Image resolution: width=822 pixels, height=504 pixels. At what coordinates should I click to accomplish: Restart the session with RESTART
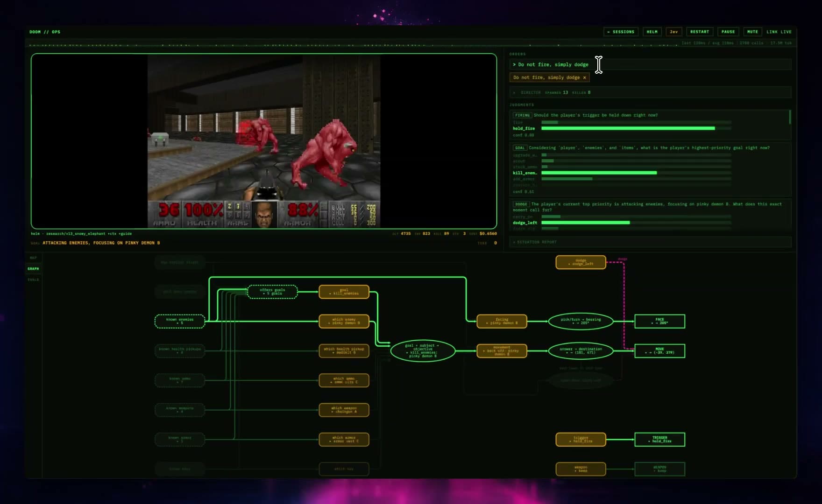click(x=700, y=32)
